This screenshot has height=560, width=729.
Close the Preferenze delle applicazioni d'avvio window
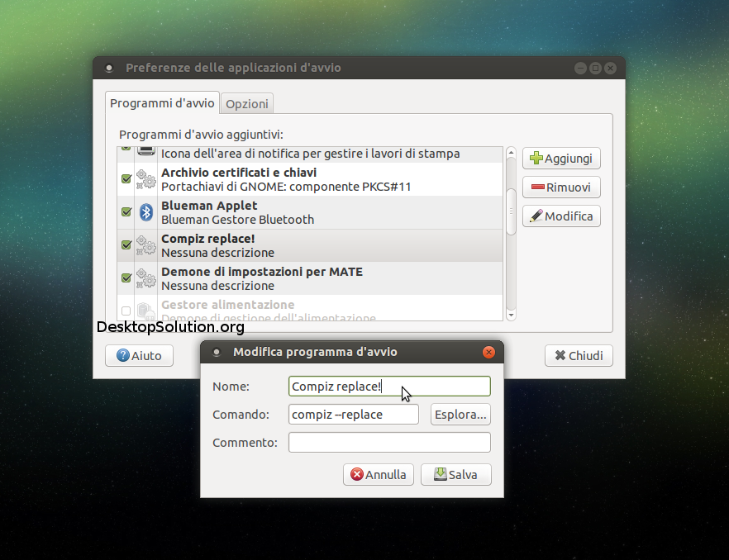tap(611, 69)
